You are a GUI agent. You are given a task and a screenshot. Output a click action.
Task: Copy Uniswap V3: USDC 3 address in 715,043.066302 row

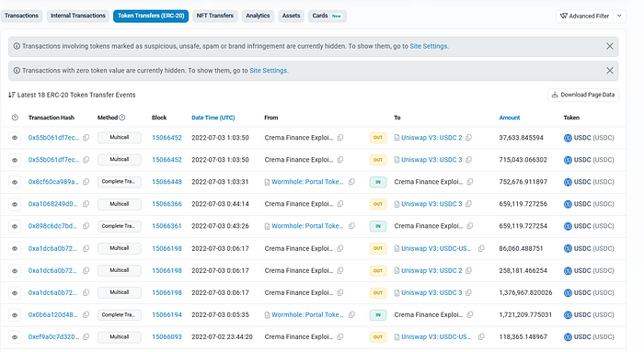pyautogui.click(x=468, y=160)
